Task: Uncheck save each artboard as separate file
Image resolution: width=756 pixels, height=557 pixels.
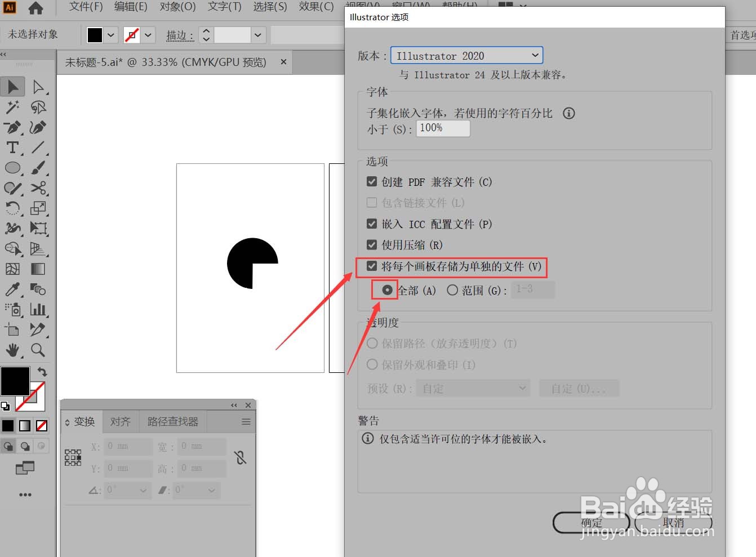Action: coord(372,266)
